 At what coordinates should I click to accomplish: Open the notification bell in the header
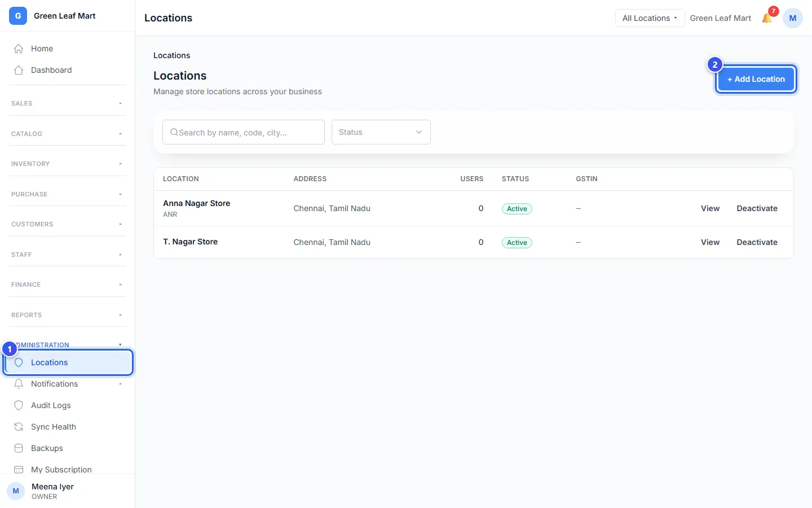[767, 18]
